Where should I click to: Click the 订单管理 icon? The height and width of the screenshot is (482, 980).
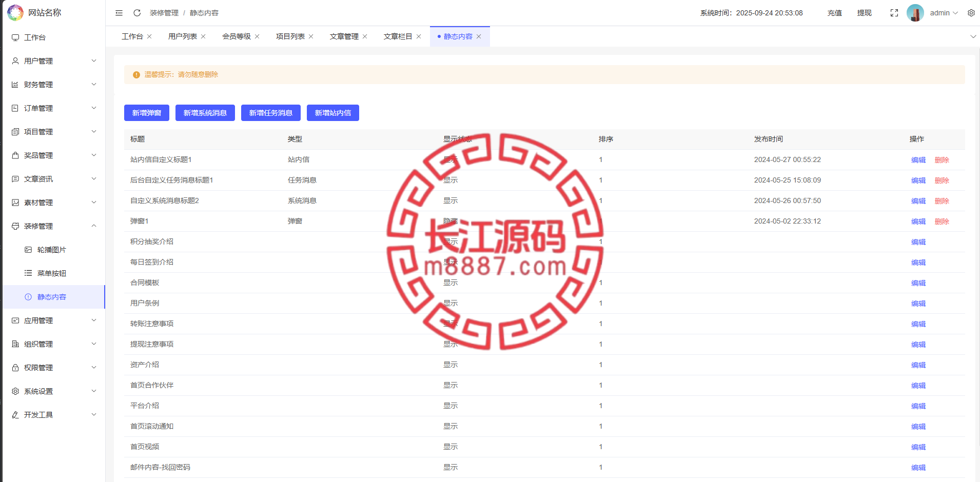point(15,108)
